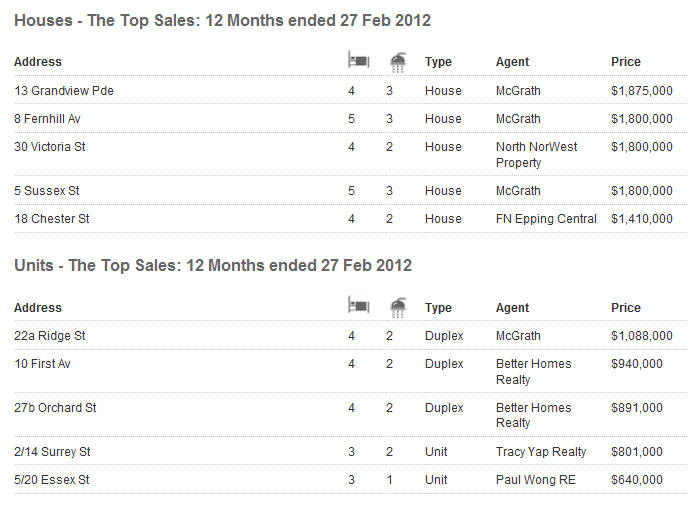This screenshot has height=505, width=688.
Task: Click the bathrooms shower icon in Houses table
Action: pos(397,62)
